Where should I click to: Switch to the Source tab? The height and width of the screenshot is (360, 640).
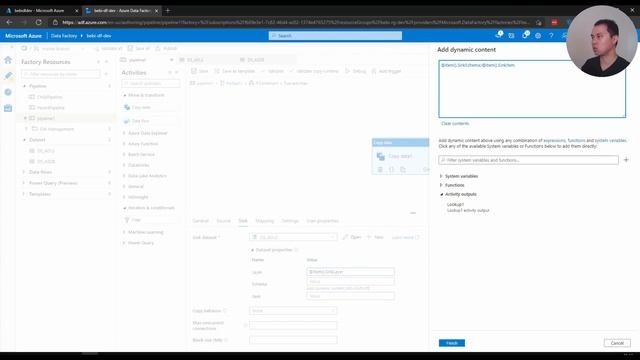(223, 221)
